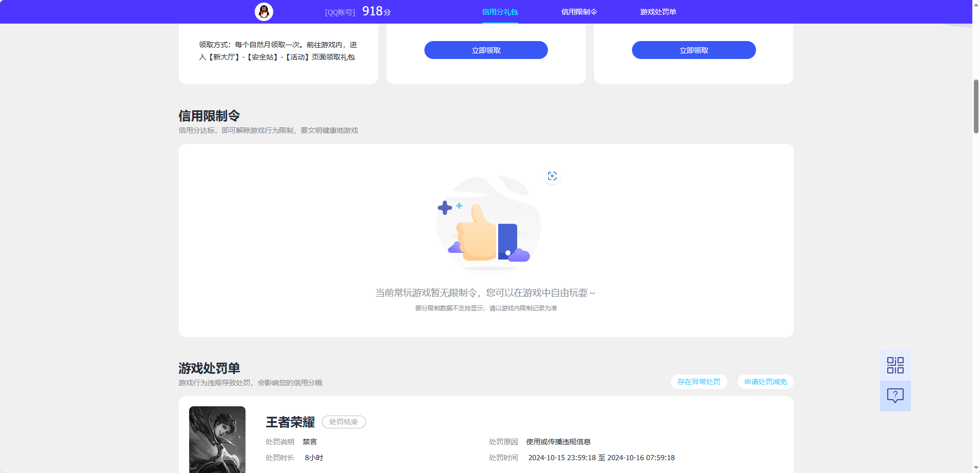The height and width of the screenshot is (473, 980).
Task: Click the 信用限制令 section heading
Action: 209,116
